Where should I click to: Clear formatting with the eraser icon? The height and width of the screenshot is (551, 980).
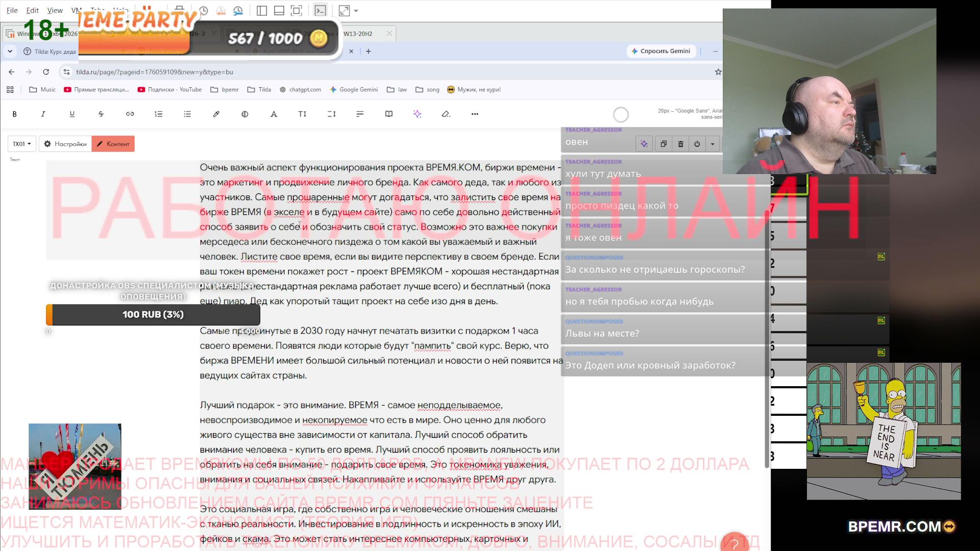446,114
